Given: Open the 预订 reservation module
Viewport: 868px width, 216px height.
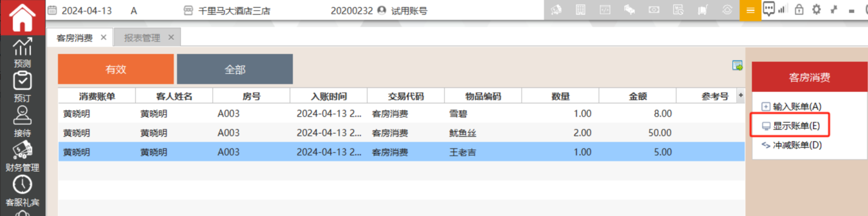Looking at the screenshot, I should [x=22, y=86].
